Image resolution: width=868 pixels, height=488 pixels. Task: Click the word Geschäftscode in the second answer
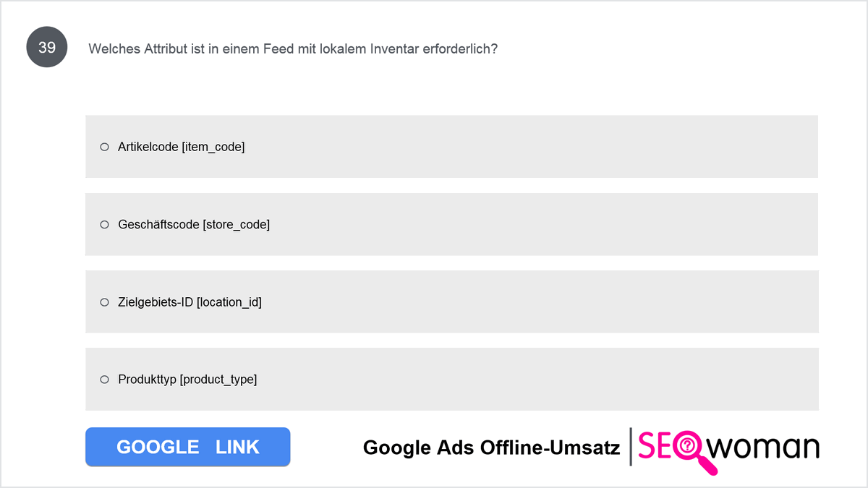click(x=158, y=225)
